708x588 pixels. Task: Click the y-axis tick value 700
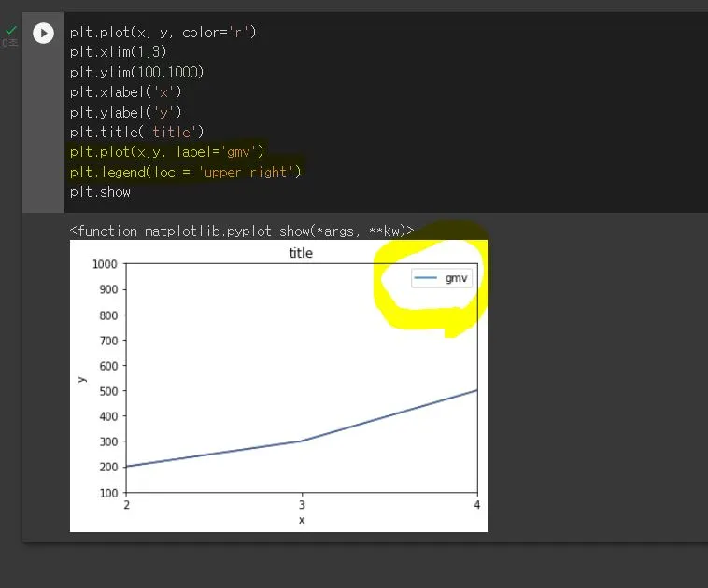coord(108,341)
